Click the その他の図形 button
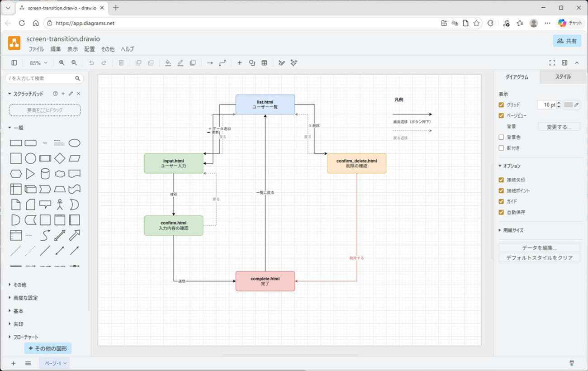Viewport: 588px width, 371px height. click(48, 348)
